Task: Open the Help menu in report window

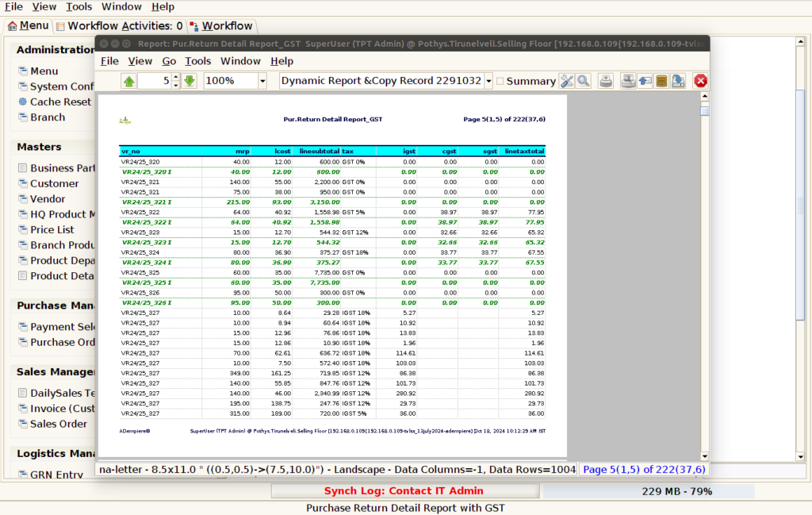Action: [282, 61]
